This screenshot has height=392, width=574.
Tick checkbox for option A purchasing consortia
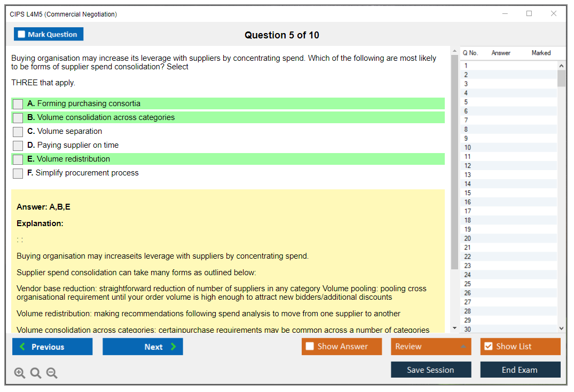click(x=18, y=104)
